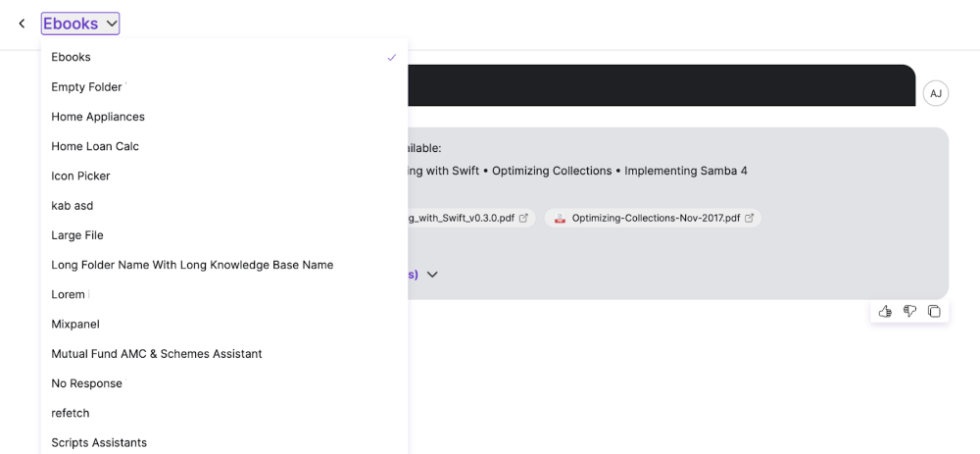Give a thumbs down to the response
Screen dimensions: 980x454
click(x=909, y=311)
